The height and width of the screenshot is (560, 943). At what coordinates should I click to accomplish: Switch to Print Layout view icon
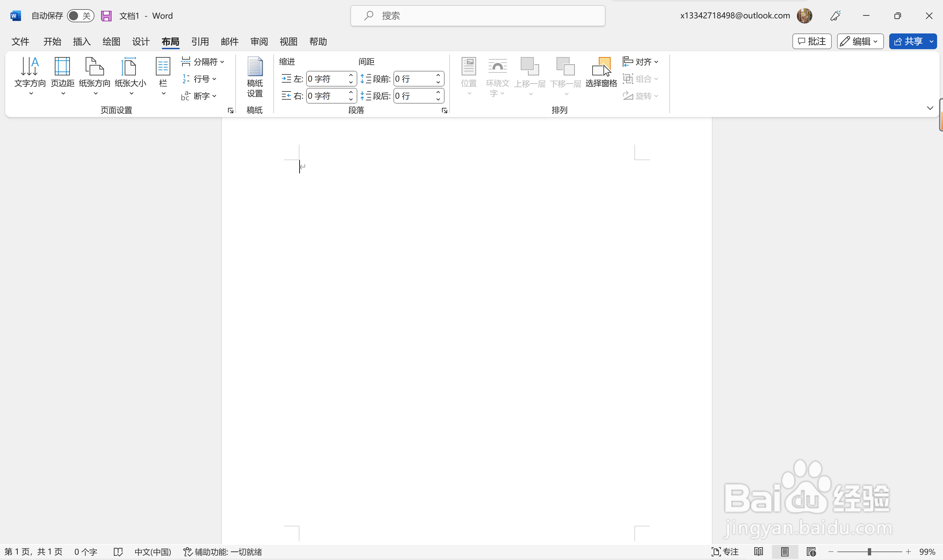[785, 552]
